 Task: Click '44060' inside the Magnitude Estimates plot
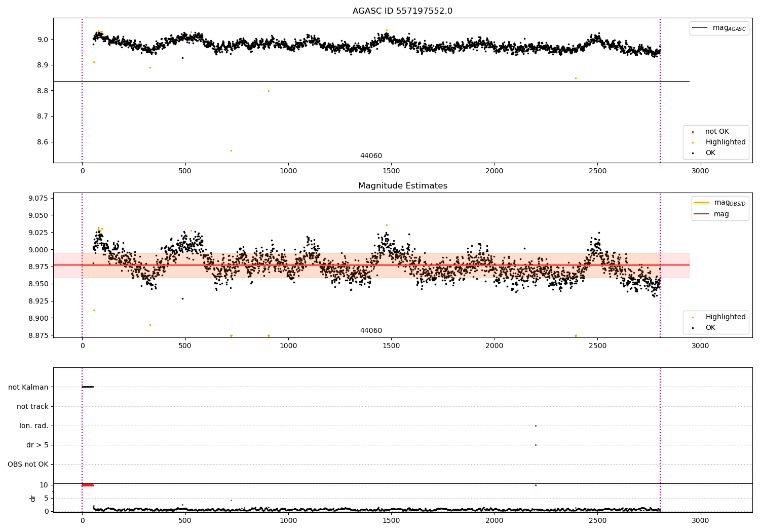point(371,331)
